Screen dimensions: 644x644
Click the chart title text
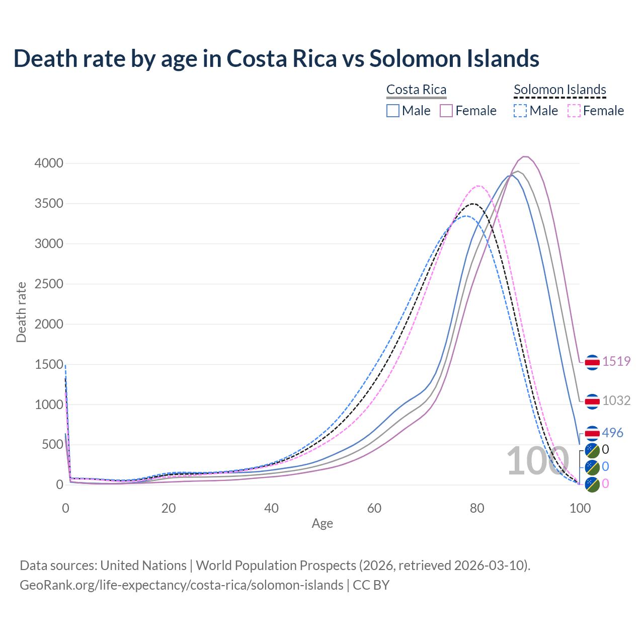click(x=276, y=58)
